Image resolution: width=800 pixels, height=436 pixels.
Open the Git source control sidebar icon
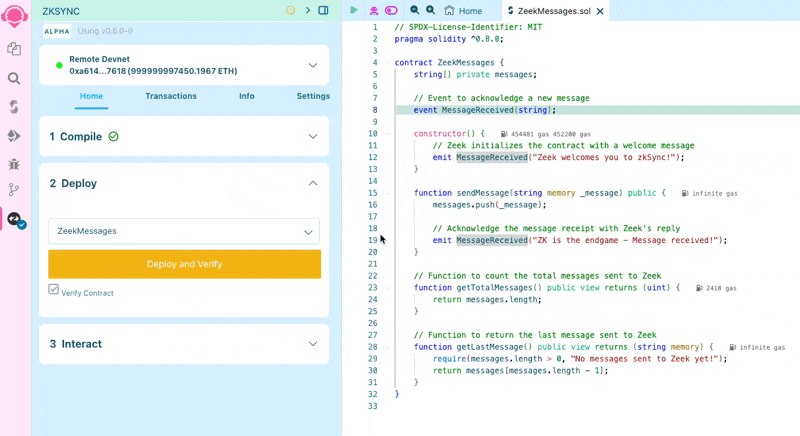pos(14,190)
